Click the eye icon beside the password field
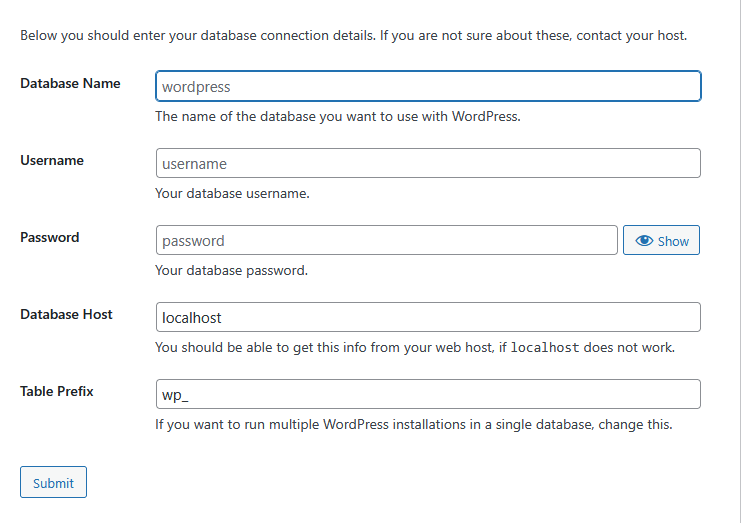Screen dimensions: 741x523 [x=644, y=240]
